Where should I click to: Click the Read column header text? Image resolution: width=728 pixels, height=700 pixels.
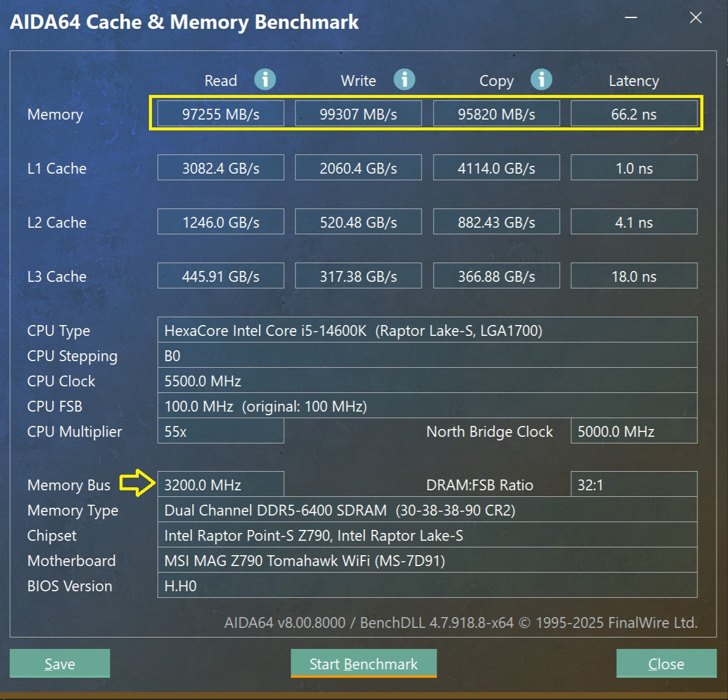(220, 81)
